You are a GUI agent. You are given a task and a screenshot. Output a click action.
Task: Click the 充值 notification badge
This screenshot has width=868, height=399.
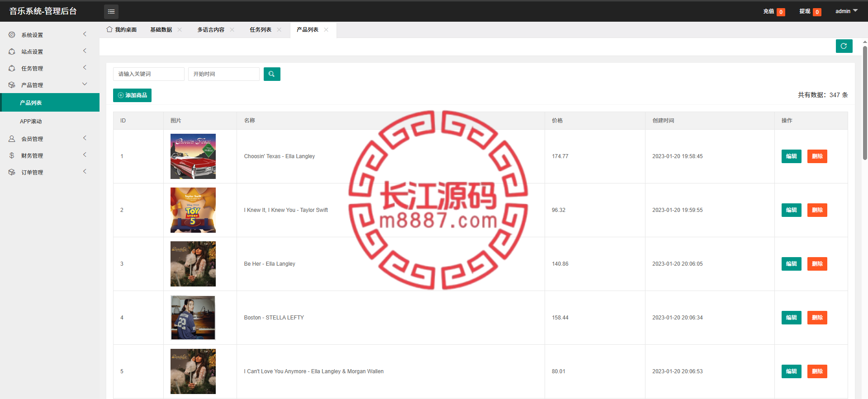click(781, 12)
